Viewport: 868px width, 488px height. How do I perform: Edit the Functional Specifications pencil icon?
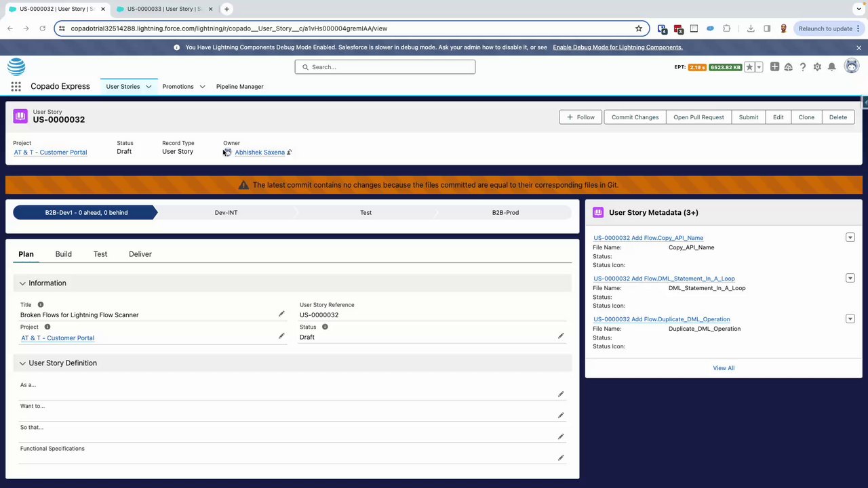click(561, 458)
